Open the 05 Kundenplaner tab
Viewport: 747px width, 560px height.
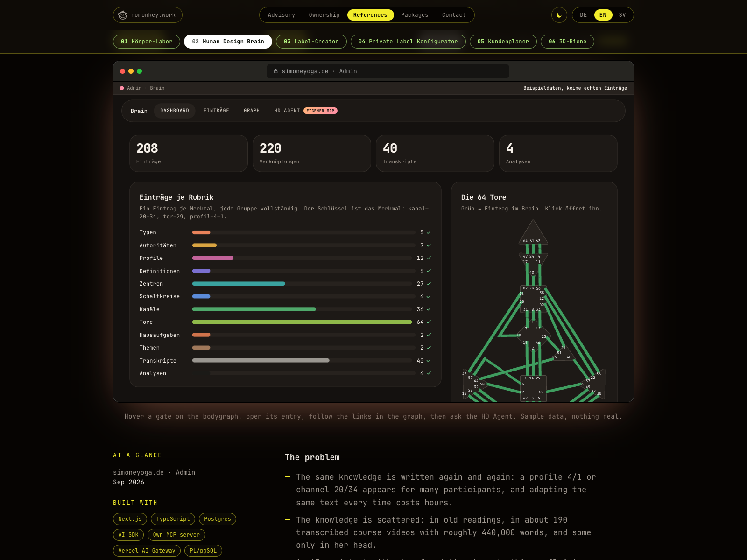503,42
